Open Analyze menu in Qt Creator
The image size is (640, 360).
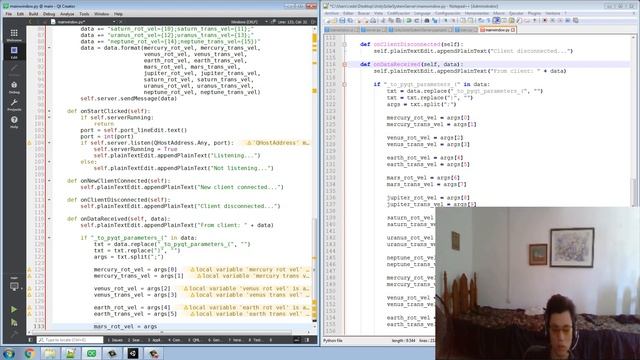(x=67, y=14)
